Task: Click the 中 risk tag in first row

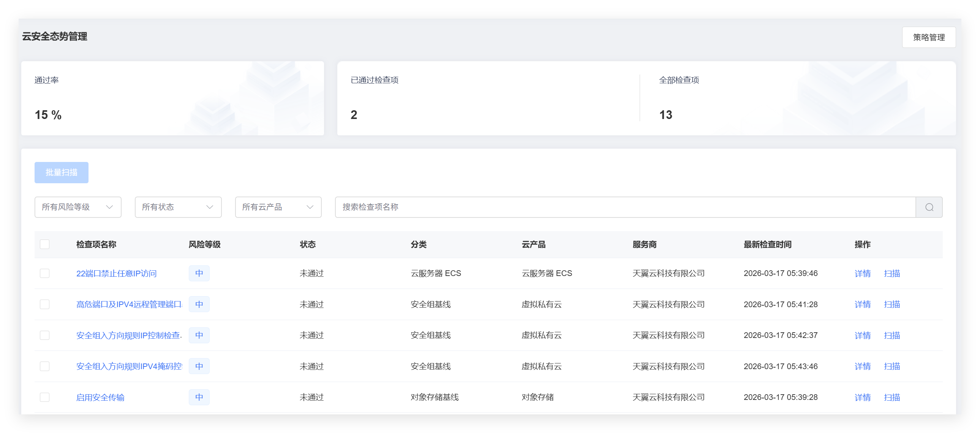Action: click(199, 273)
